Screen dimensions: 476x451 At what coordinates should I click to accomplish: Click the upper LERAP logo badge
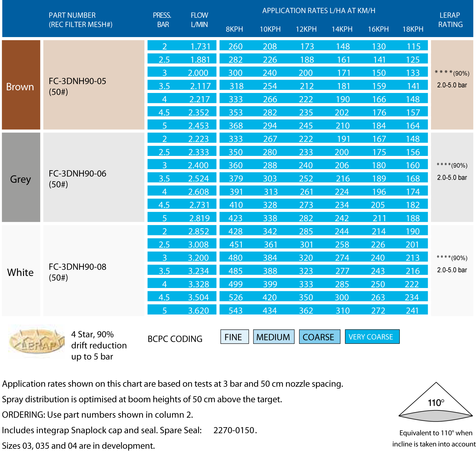(36, 341)
